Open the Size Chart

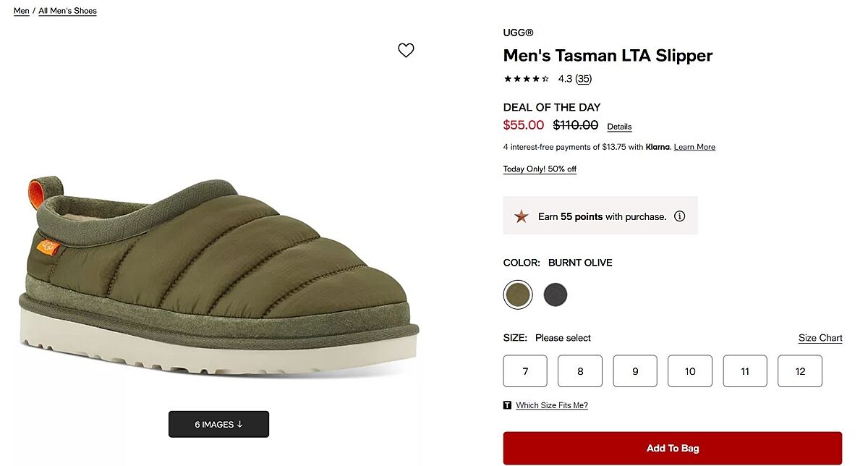click(x=820, y=338)
